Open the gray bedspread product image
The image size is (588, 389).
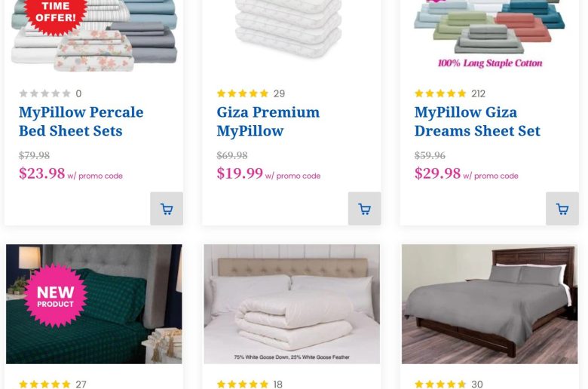pyautogui.click(x=489, y=304)
